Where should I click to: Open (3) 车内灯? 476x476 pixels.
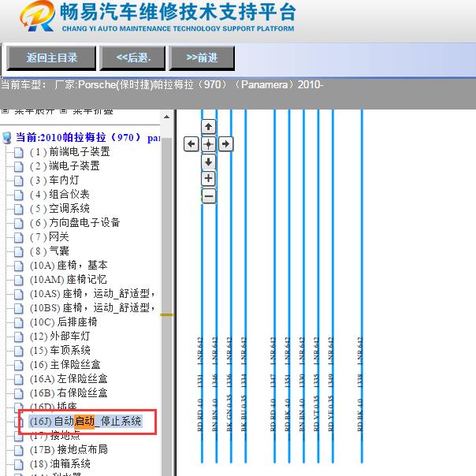(54, 180)
